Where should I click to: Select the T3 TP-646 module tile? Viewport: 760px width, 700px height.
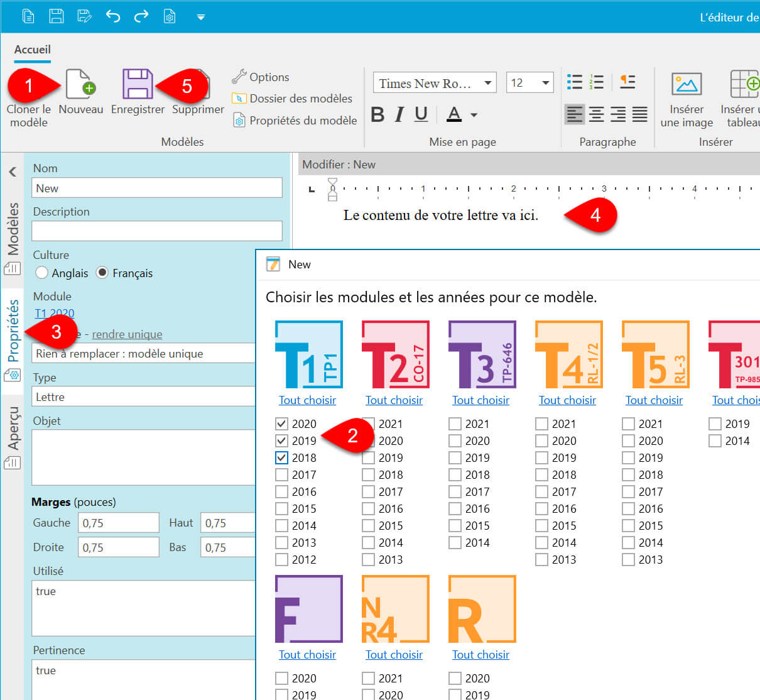[482, 354]
